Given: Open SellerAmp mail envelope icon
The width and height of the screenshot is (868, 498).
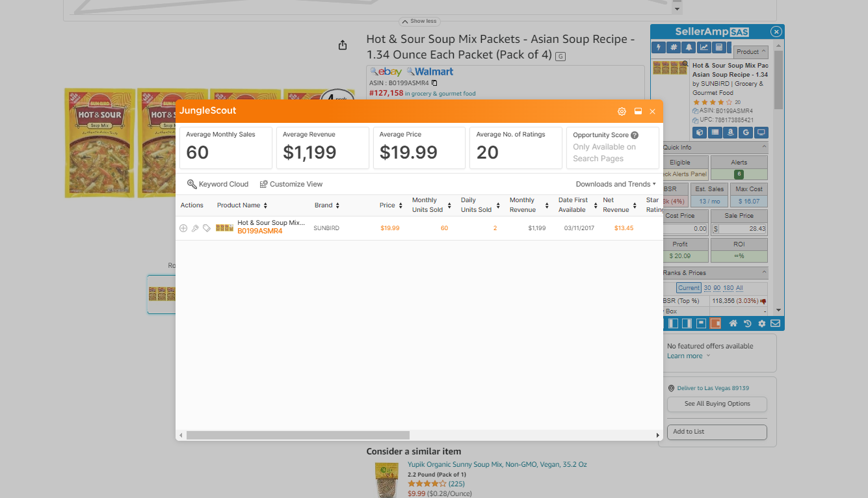Looking at the screenshot, I should tap(776, 323).
